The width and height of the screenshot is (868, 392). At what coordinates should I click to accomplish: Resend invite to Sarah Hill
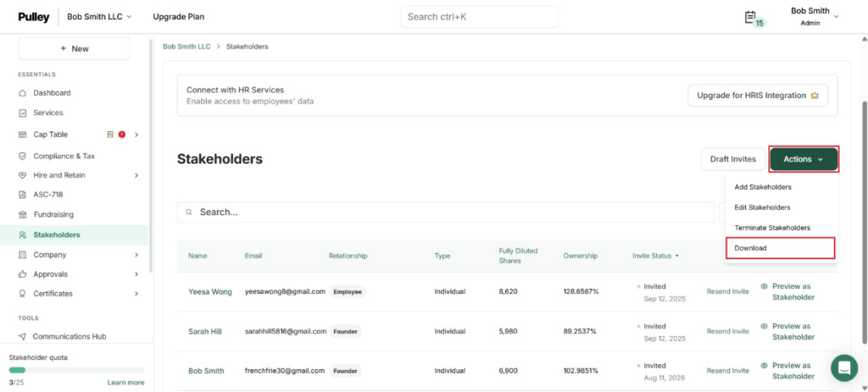click(727, 331)
